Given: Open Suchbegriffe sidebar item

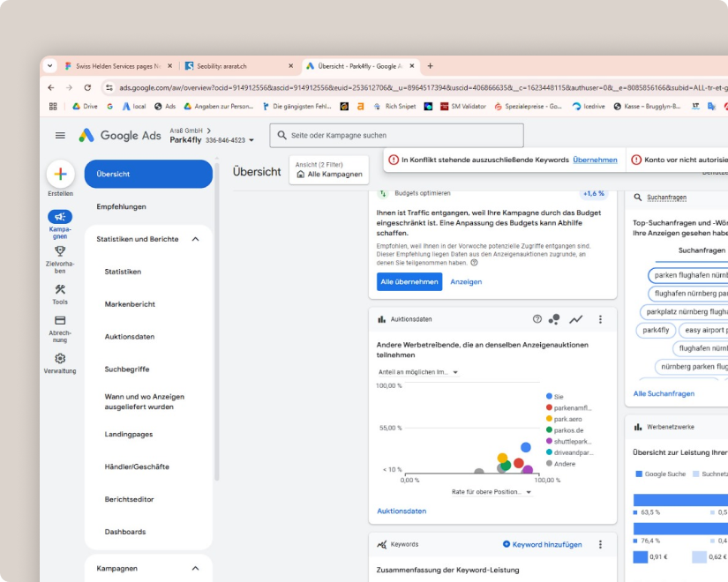Looking at the screenshot, I should click(127, 369).
